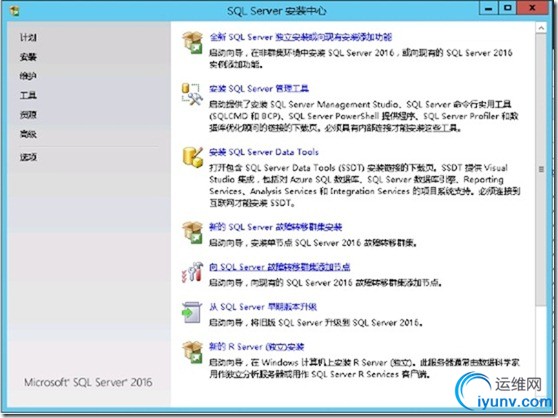558x418 pixels.
Task: Select the 安装 (Installation) page in sidebar
Action: click(28, 57)
